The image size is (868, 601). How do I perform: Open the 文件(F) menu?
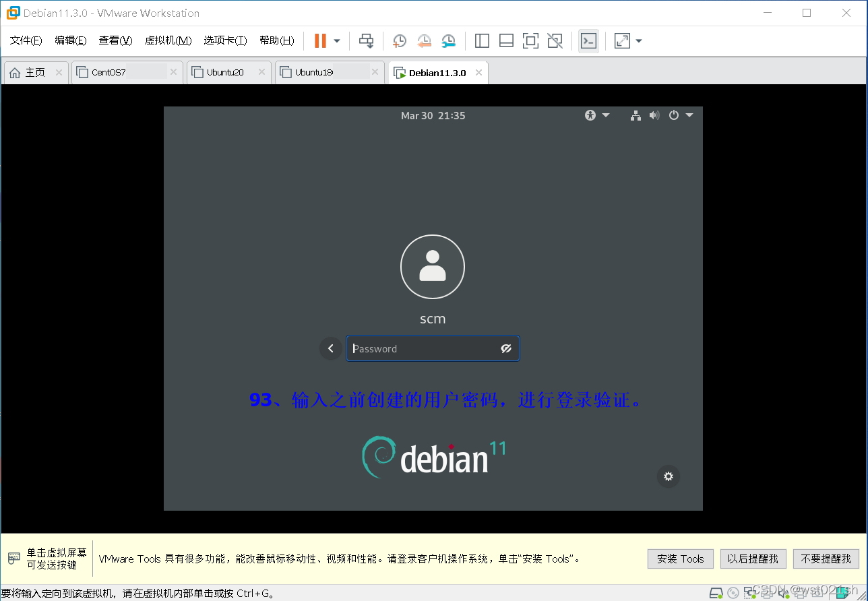click(x=26, y=40)
